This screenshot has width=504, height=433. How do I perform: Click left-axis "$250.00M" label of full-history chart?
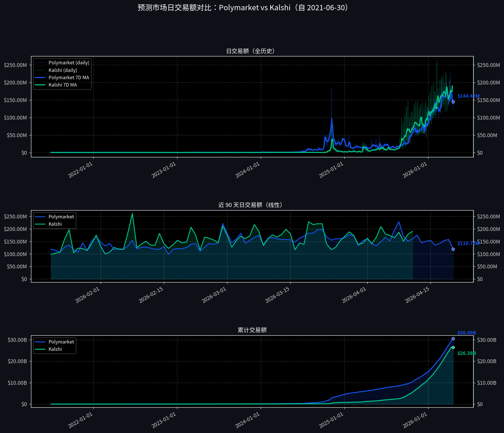click(16, 65)
